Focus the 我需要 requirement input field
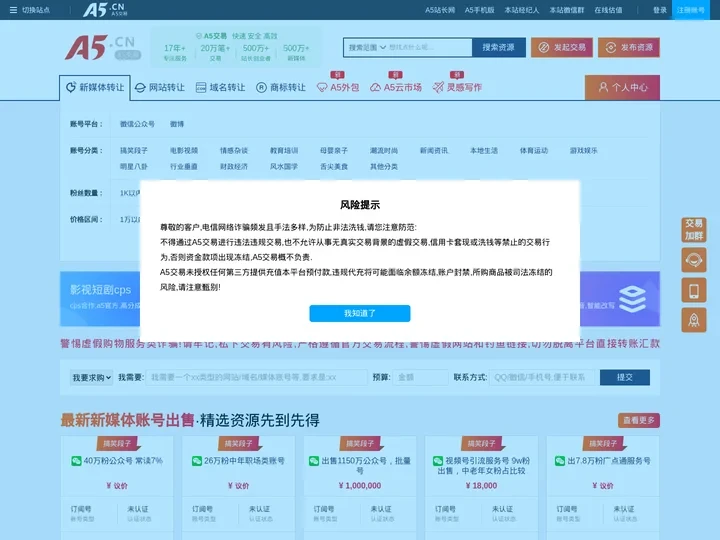This screenshot has width=720, height=540. tap(257, 377)
